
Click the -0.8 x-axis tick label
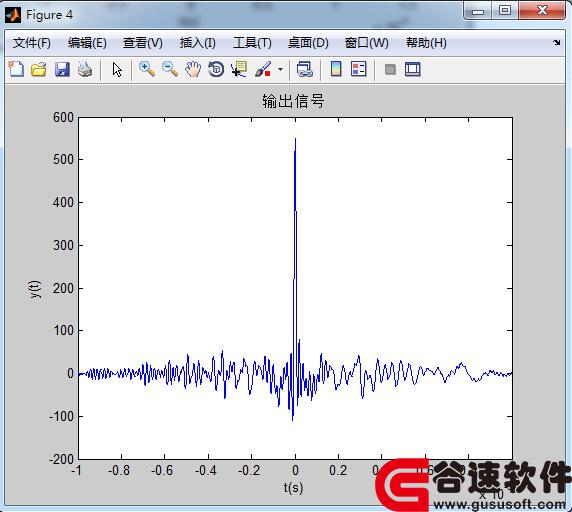coord(119,470)
